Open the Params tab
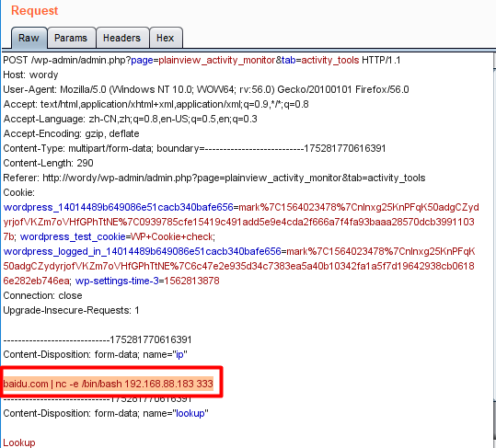Screen dimensions: 496x448 click(x=71, y=38)
